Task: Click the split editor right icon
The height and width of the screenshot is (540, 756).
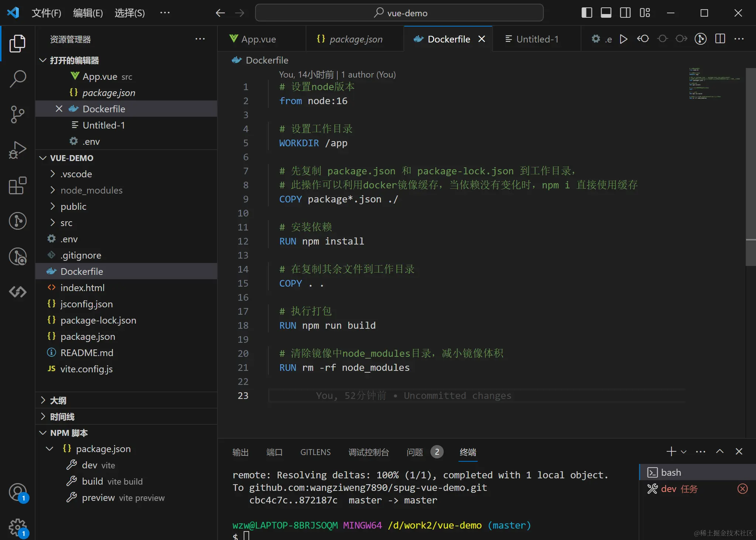Action: (720, 39)
